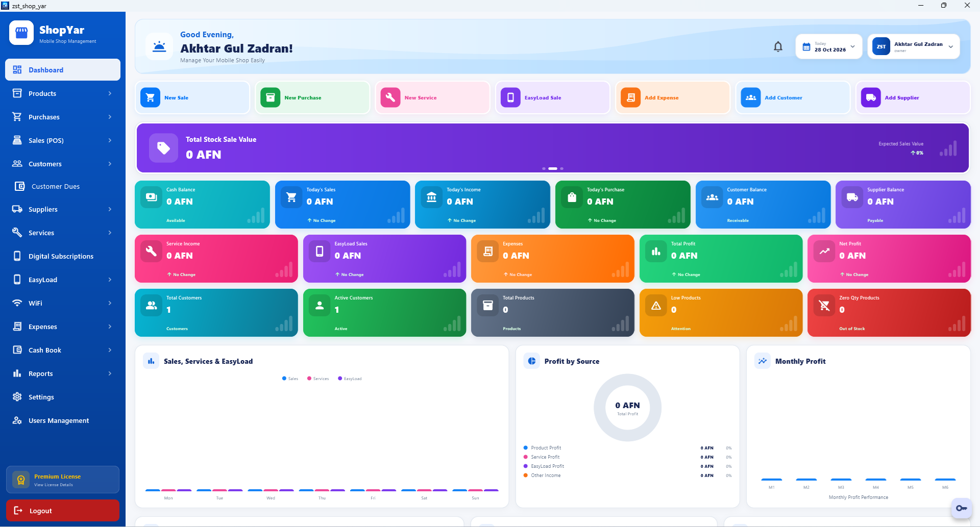
Task: Open Digital Subscriptions in the sidebar
Action: point(63,256)
